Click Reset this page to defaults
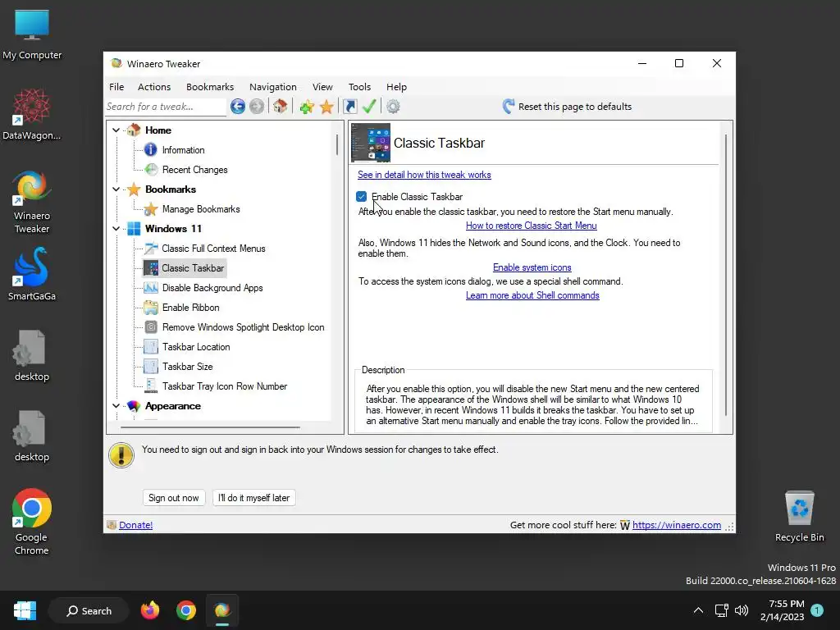840x630 pixels. 575,107
